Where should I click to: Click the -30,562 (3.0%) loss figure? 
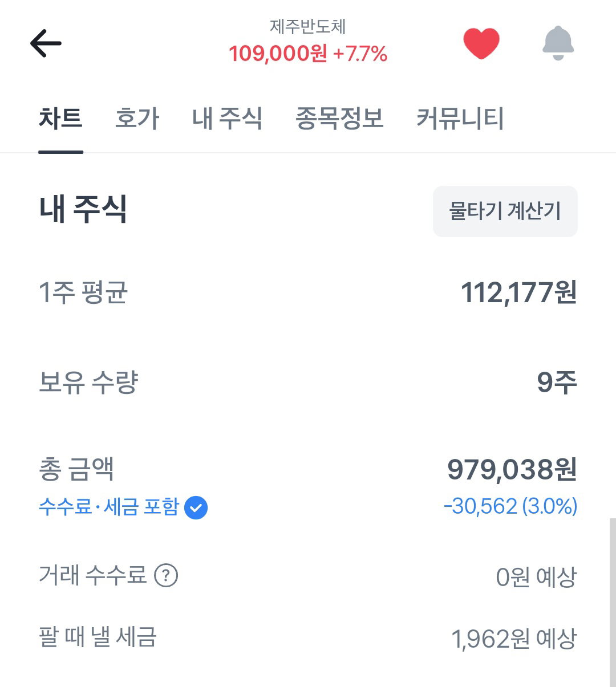coord(510,506)
